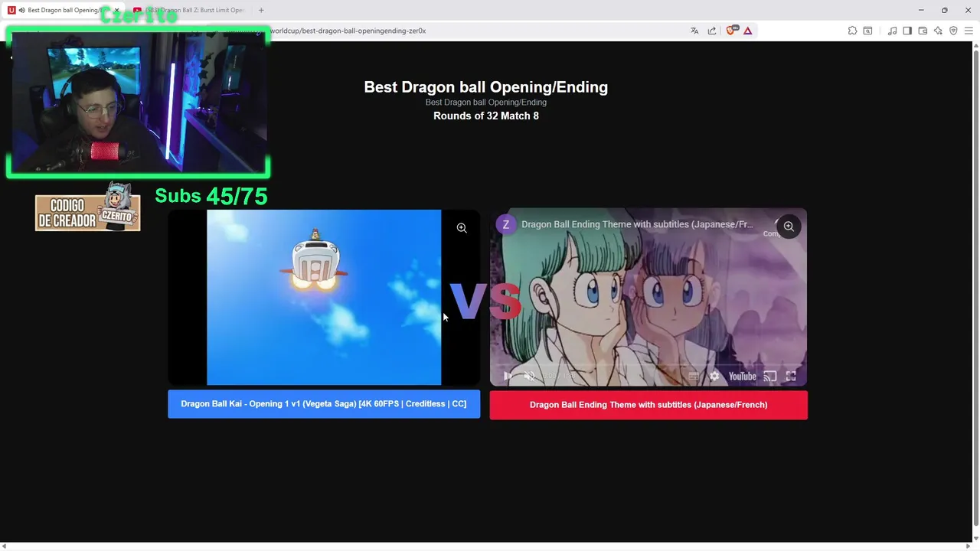The width and height of the screenshot is (980, 551).
Task: Restore down the browser window
Action: 944,10
